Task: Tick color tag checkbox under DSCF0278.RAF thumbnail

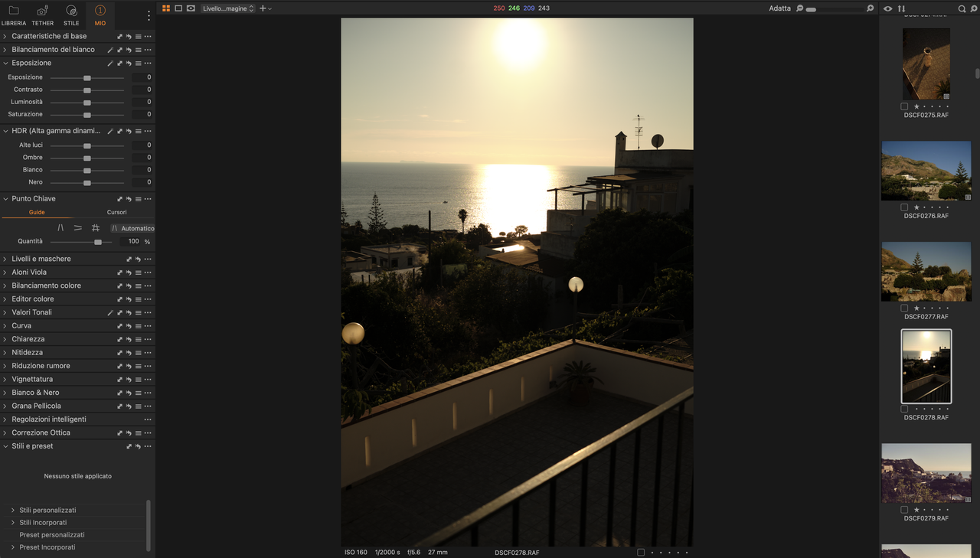Action: [904, 409]
